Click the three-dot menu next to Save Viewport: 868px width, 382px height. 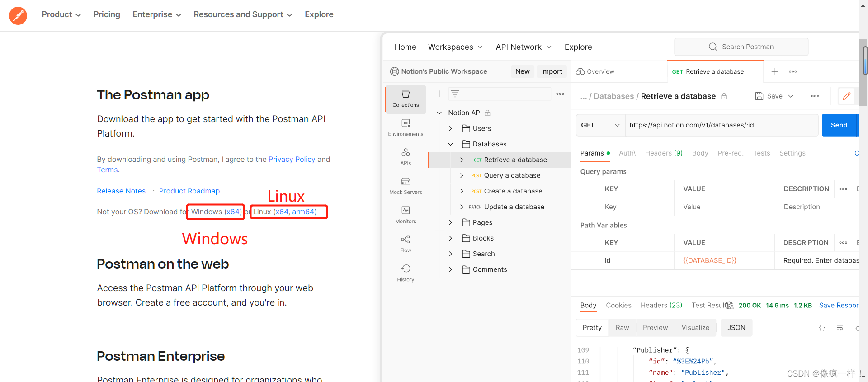[815, 96]
